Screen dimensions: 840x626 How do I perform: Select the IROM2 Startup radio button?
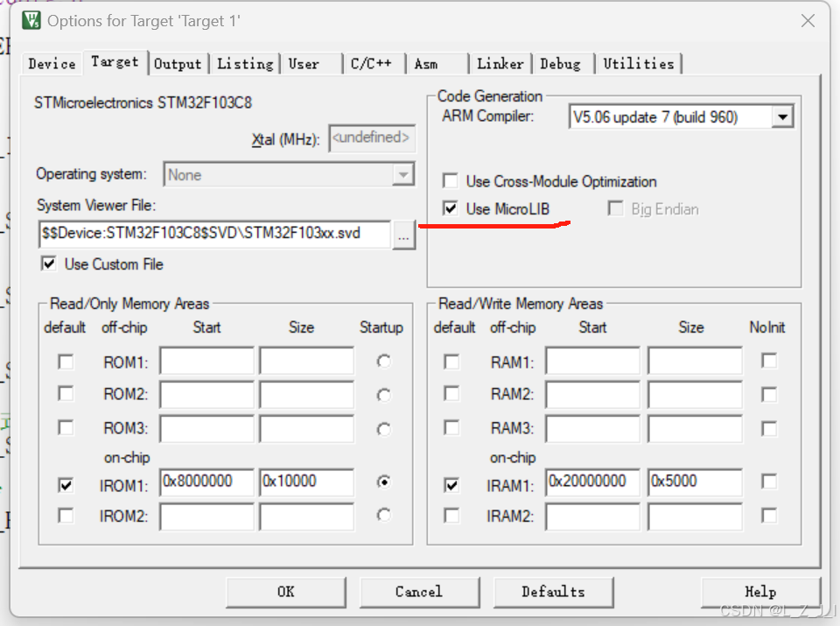click(x=383, y=515)
